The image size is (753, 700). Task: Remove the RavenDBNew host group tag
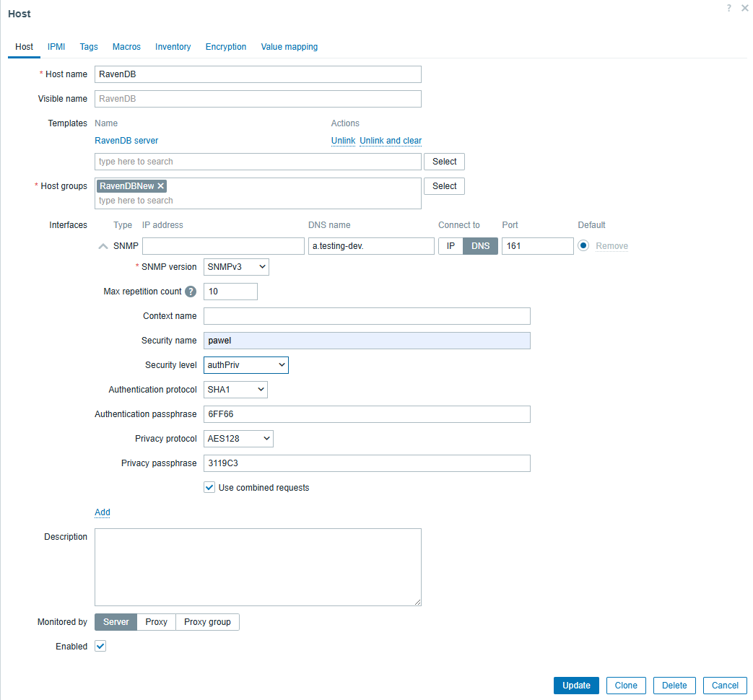coord(161,186)
